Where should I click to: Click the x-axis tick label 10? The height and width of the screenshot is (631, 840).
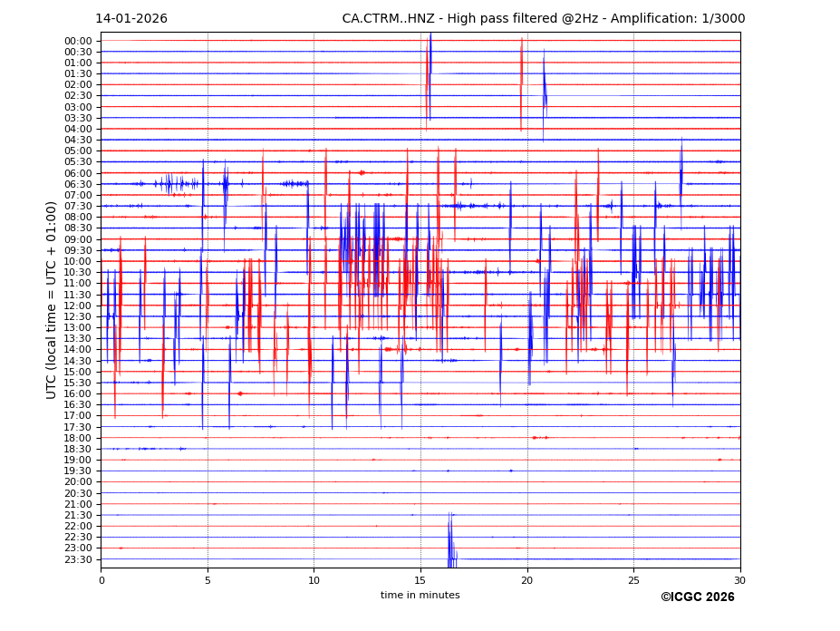[314, 580]
